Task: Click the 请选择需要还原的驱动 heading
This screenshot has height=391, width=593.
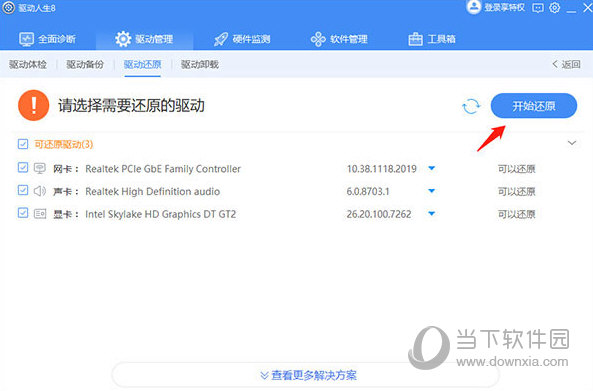Action: pyautogui.click(x=131, y=106)
